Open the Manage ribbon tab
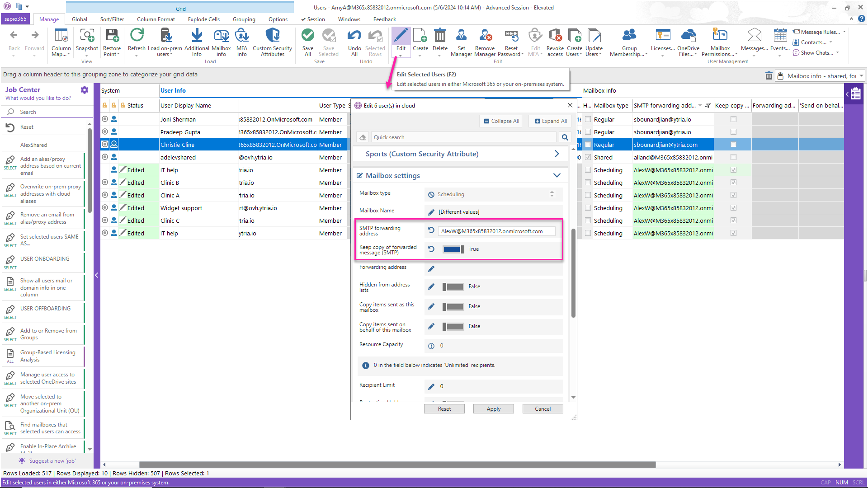The height and width of the screenshot is (488, 868). (x=49, y=19)
